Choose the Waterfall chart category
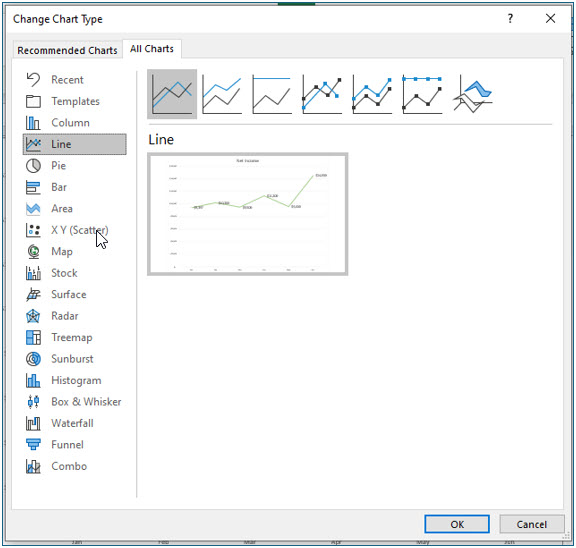The image size is (576, 548). [75, 423]
